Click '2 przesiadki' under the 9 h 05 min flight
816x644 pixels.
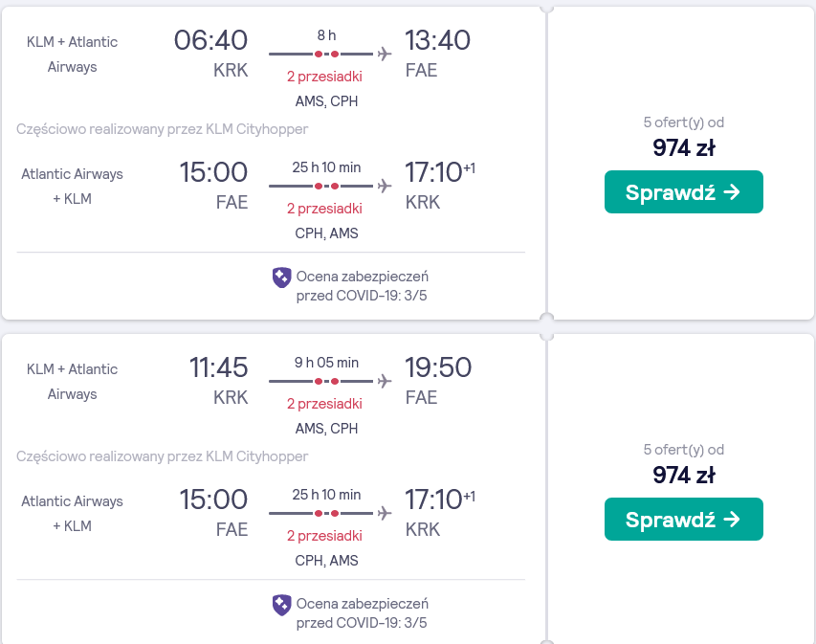[324, 404]
